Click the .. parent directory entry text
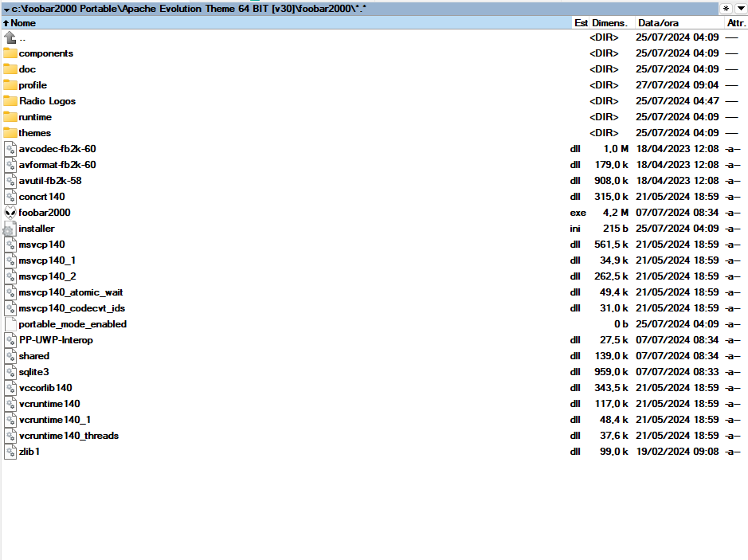Viewport: 748px width, 560px height. pyautogui.click(x=22, y=38)
